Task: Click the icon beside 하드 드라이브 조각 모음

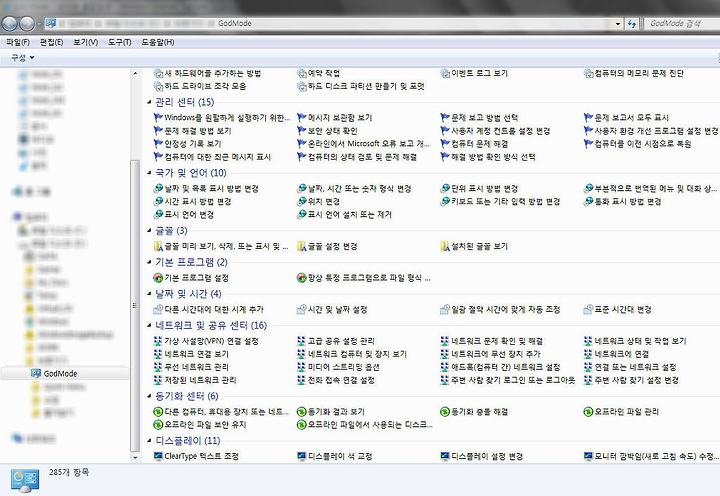Action: tap(158, 86)
